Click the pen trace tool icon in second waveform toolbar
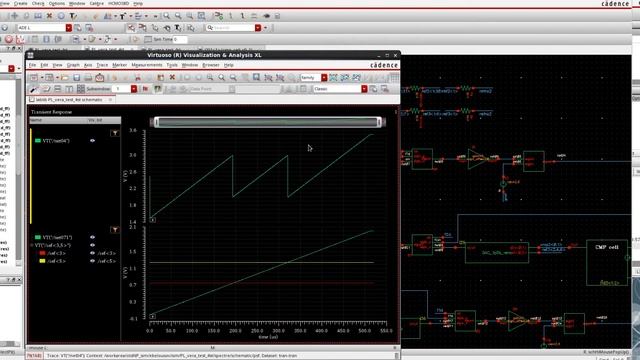The width and height of the screenshot is (640, 360). (x=34, y=89)
